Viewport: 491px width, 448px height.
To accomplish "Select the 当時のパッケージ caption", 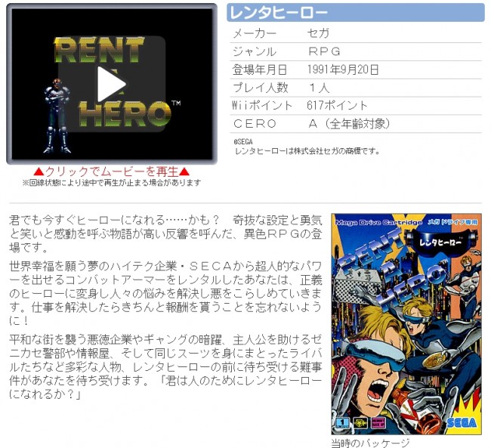I will tap(370, 443).
